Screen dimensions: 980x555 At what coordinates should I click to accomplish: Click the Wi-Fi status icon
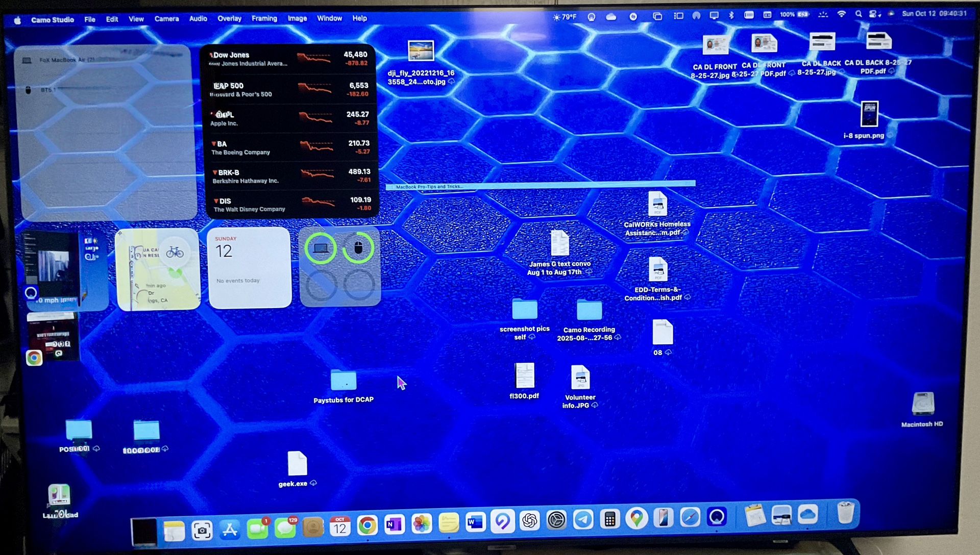[x=841, y=14]
